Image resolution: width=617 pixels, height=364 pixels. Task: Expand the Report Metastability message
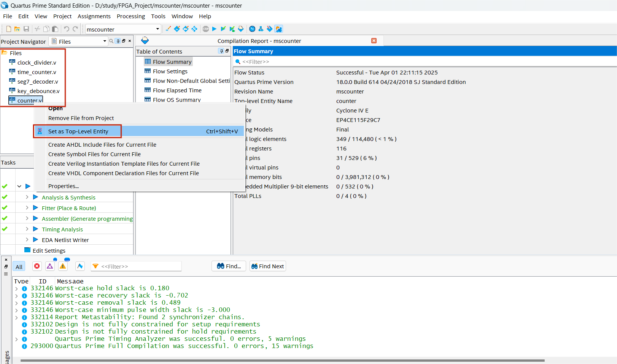point(16,318)
